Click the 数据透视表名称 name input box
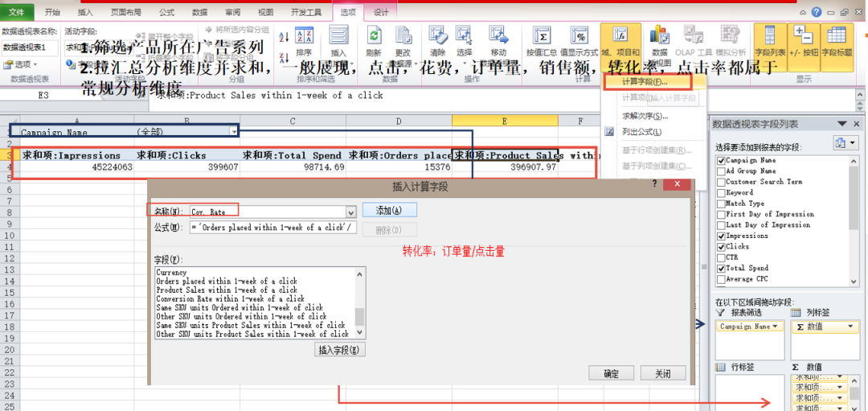 (30, 47)
